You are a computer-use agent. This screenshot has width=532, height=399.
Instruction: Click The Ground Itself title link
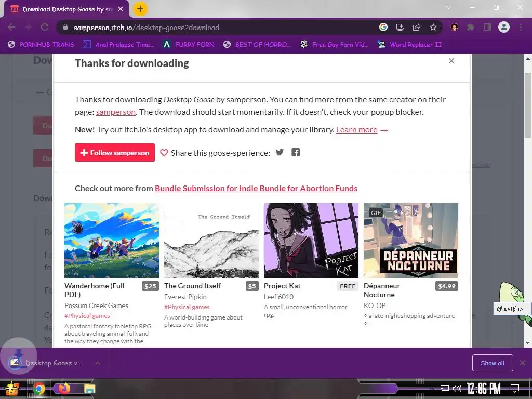click(x=192, y=286)
